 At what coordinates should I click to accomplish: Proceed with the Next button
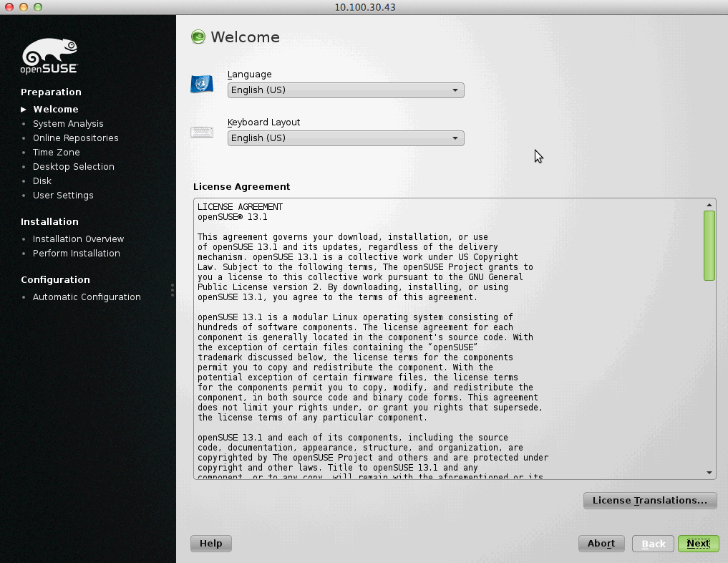click(x=698, y=544)
